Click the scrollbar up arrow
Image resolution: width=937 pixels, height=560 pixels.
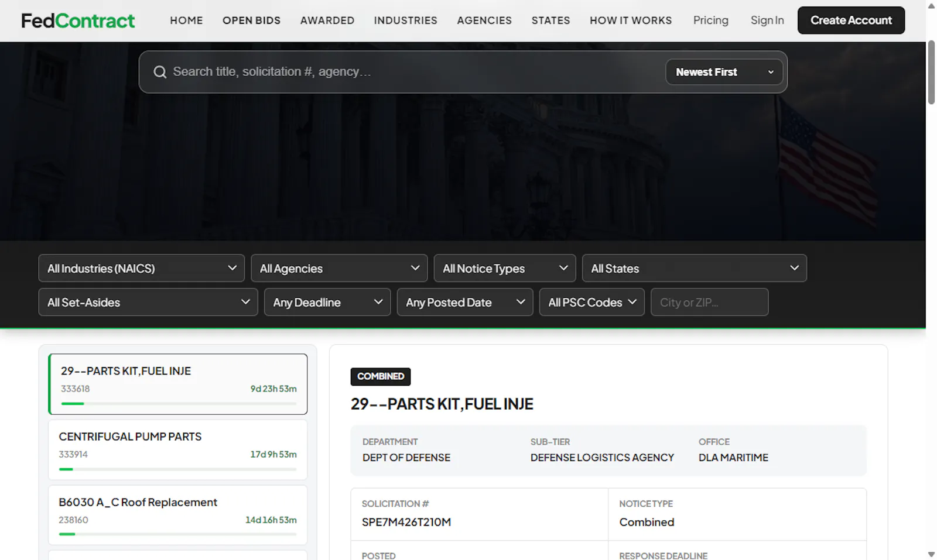(931, 6)
